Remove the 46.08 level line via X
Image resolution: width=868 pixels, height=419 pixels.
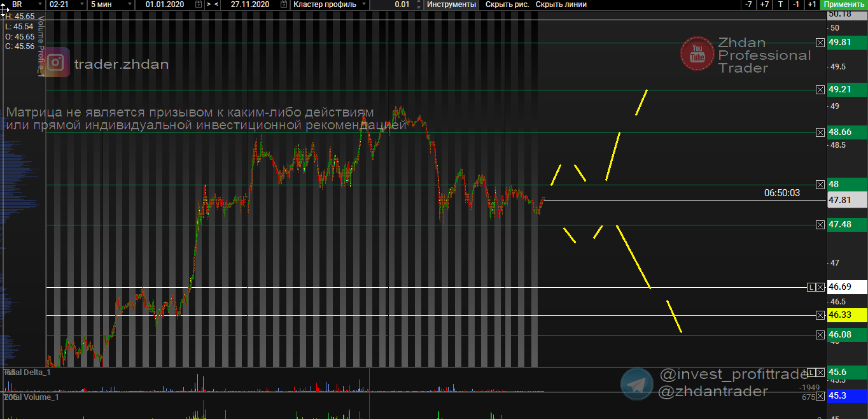coord(820,335)
